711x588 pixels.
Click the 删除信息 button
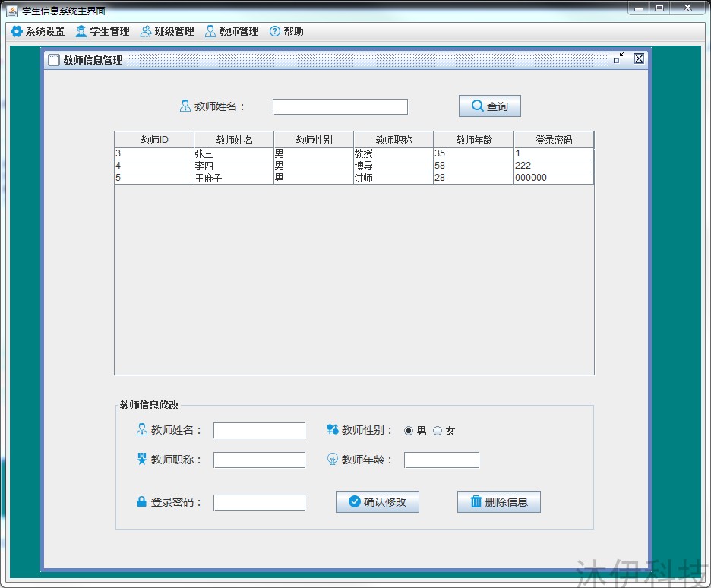coord(499,502)
